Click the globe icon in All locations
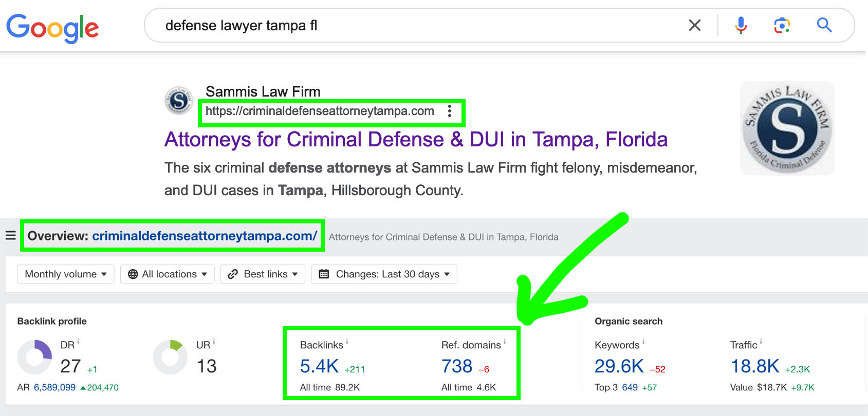This screenshot has height=416, width=868. click(133, 274)
